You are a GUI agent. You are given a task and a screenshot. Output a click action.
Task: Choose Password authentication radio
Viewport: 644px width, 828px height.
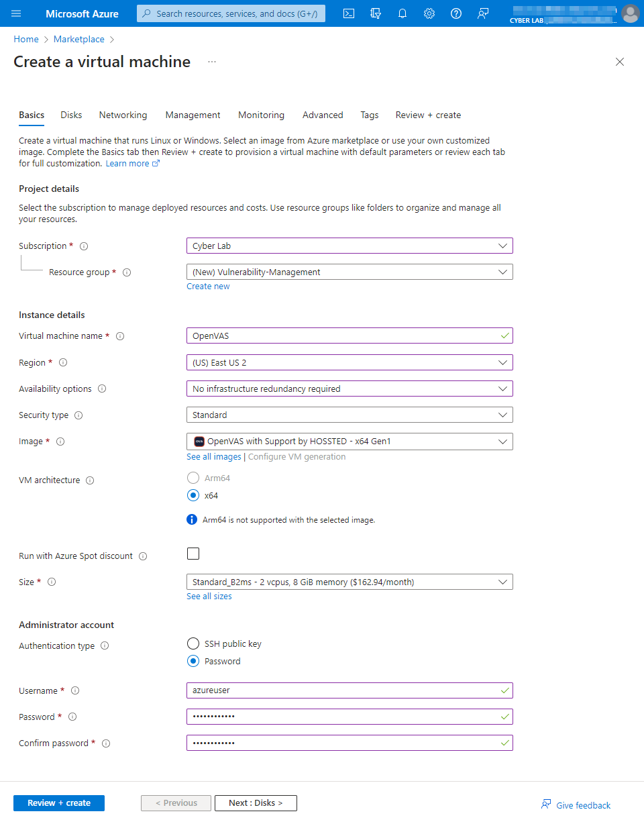(193, 661)
